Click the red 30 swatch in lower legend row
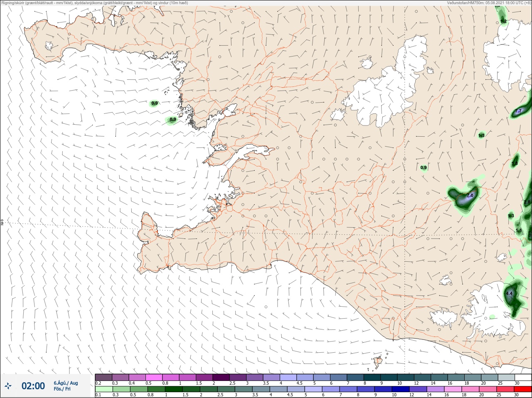Viewport: 532px width, 398px height. click(523, 390)
